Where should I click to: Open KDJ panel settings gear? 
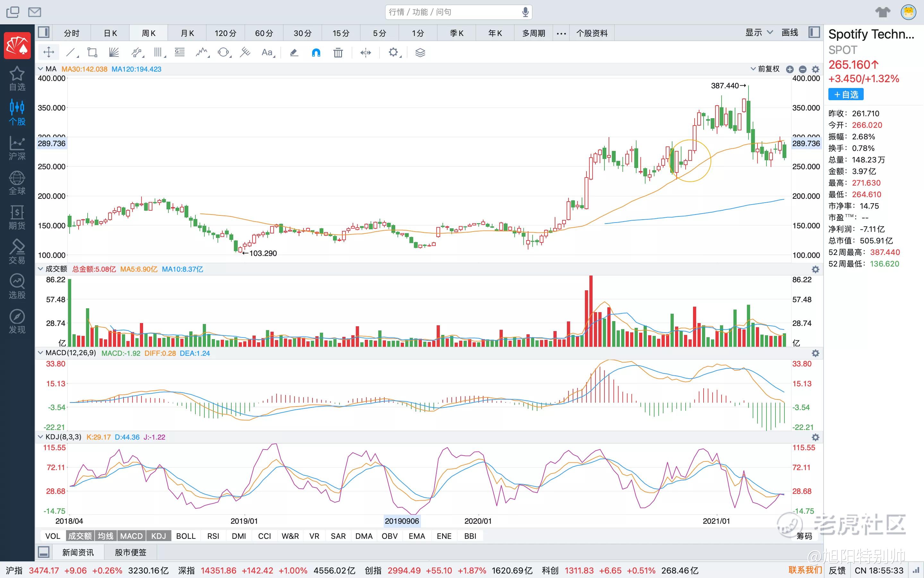[x=816, y=437]
